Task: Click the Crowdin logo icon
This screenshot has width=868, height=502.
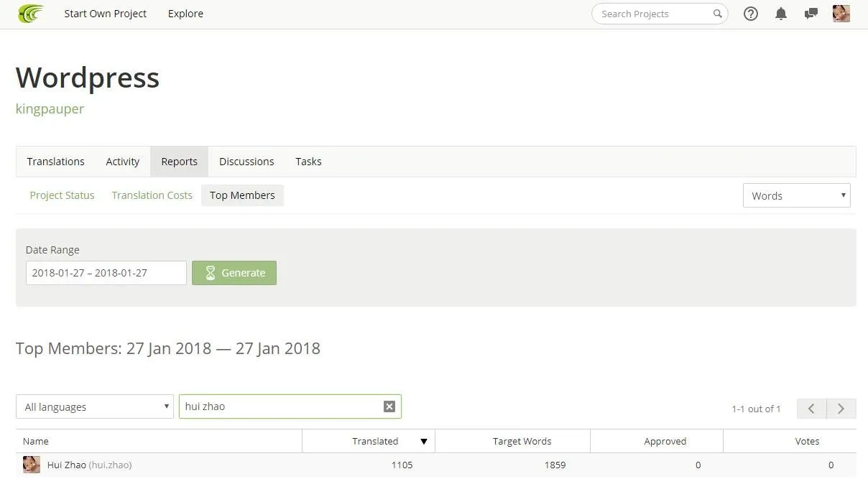Action: (x=31, y=14)
